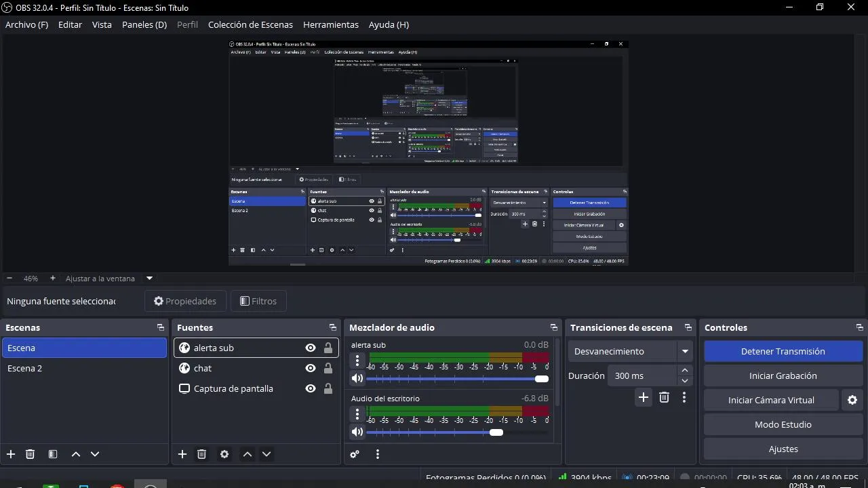Undock the Mezclador de audio panel
868x488 pixels.
click(x=554, y=327)
